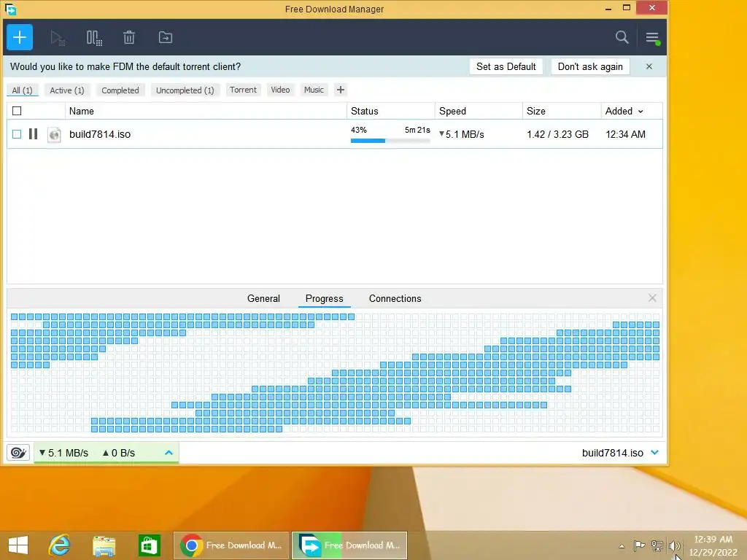Pause the build7814.iso download
This screenshot has height=560, width=747.
33,134
